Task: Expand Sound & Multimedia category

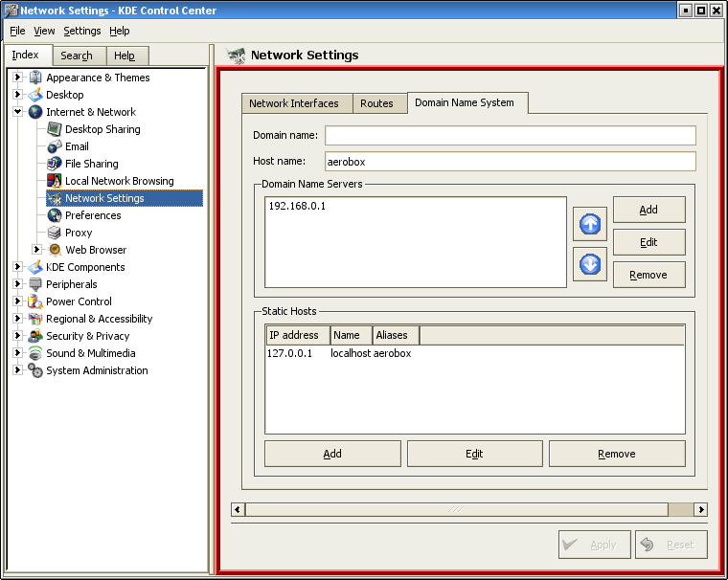Action: coord(17,352)
